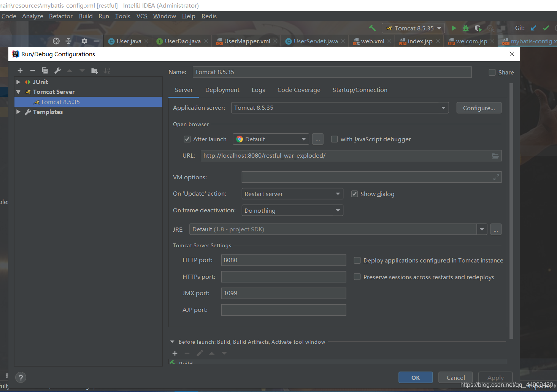Remove selected configuration with minus icon
557x392 pixels.
(x=33, y=71)
